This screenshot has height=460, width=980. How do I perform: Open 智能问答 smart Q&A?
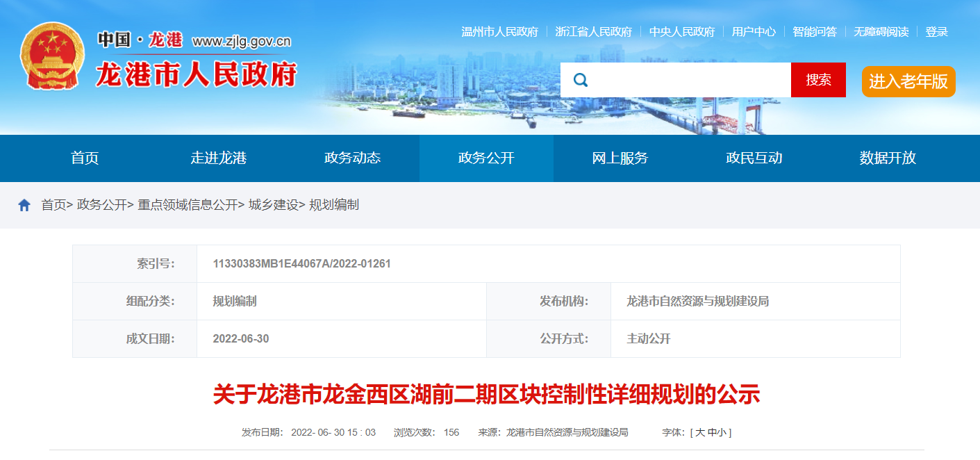pyautogui.click(x=815, y=32)
